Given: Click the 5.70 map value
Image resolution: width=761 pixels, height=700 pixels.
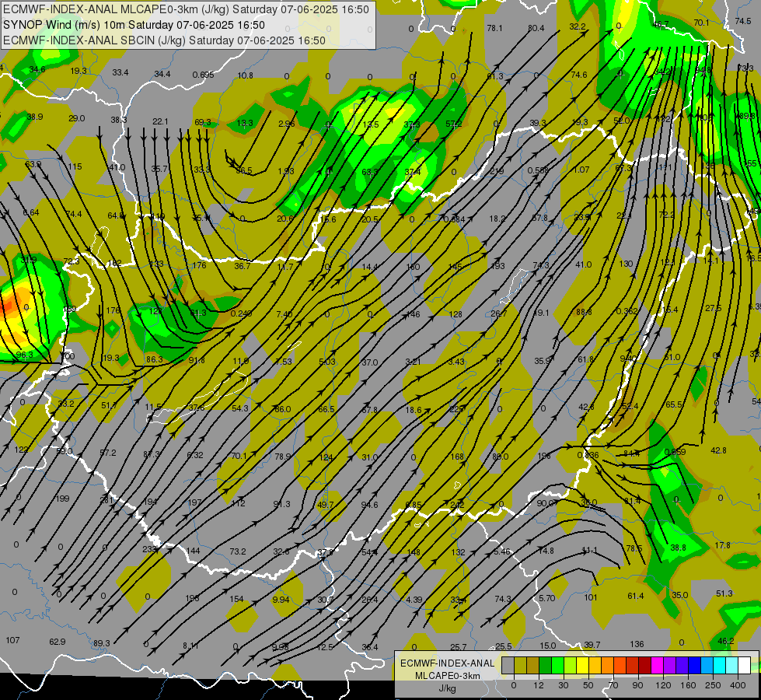Looking at the screenshot, I should tap(546, 598).
